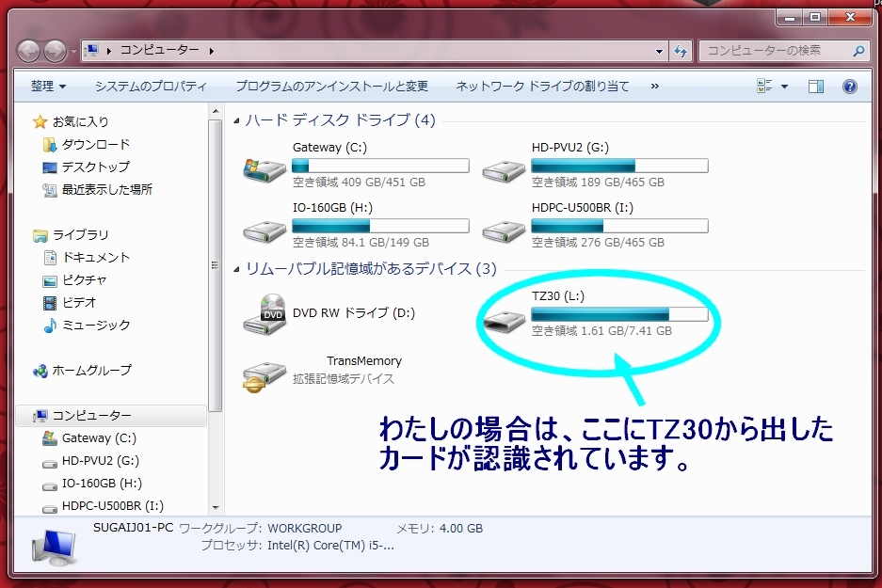
Task: Select the TransMemory device icon
Action: [x=265, y=376]
